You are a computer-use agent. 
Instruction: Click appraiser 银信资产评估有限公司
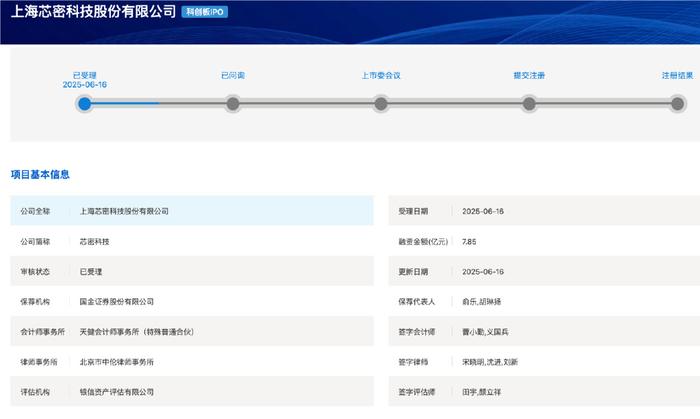coord(117,392)
